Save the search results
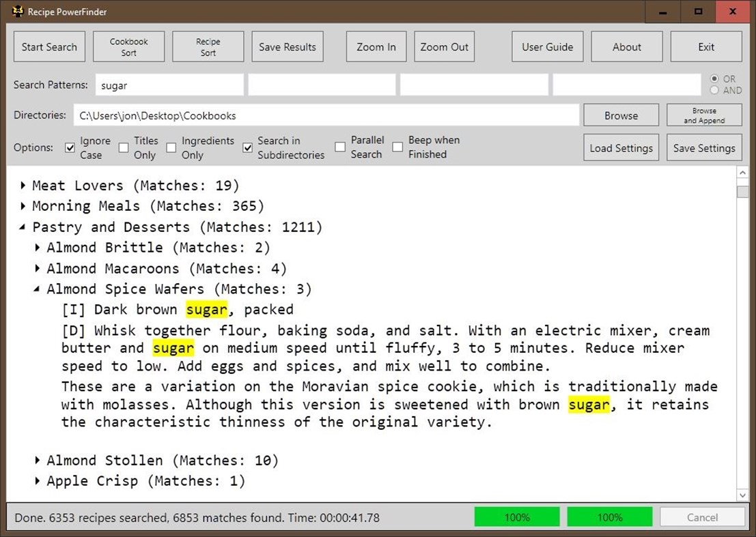 (288, 46)
